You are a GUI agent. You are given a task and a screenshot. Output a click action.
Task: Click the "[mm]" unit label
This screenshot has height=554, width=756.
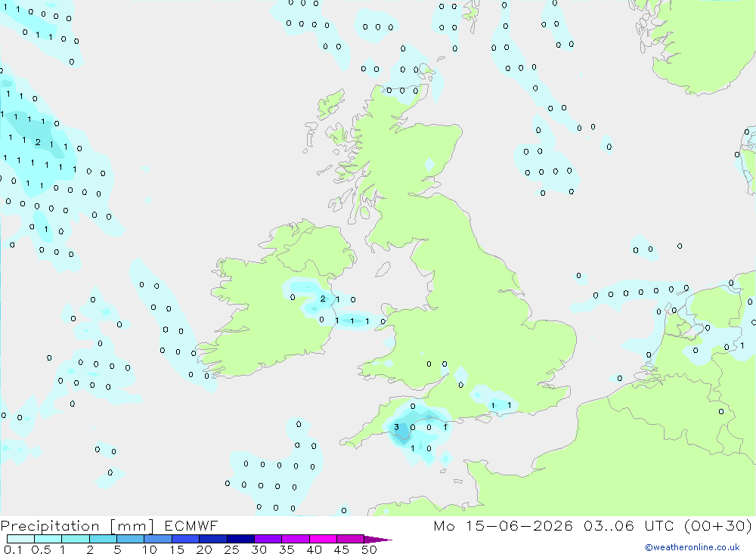[x=132, y=526]
